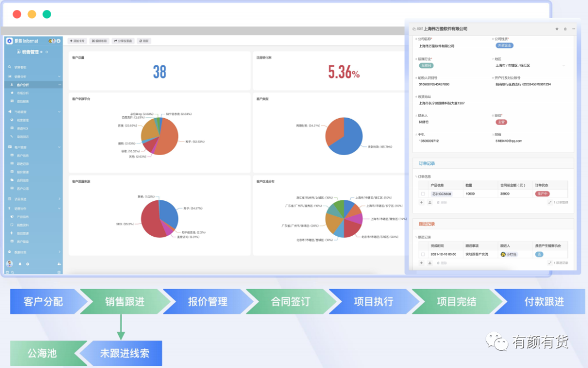The image size is (588, 368).
Task: Click the 分享仪表盘 toolbar button
Action: (x=123, y=41)
